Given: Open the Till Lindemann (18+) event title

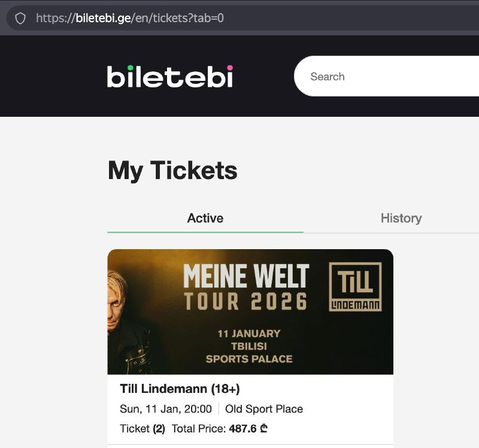Looking at the screenshot, I should click(180, 389).
